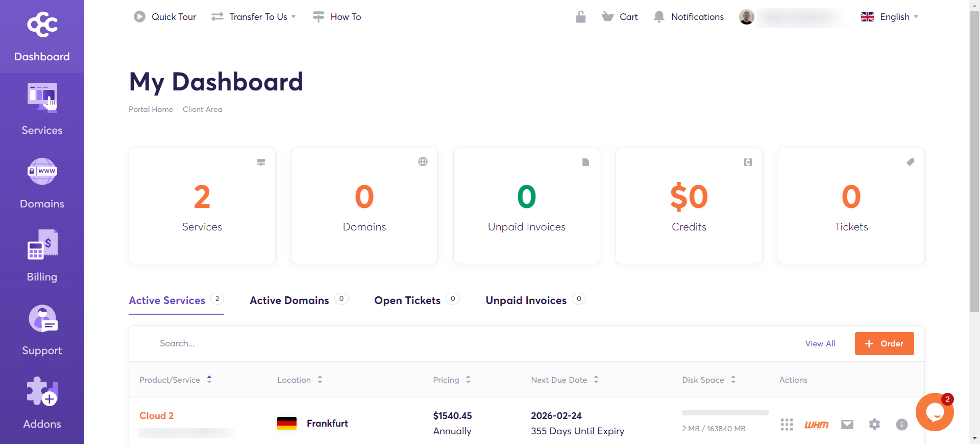Open the gear settings icon for Cloud 2
The width and height of the screenshot is (980, 444).
tap(874, 425)
